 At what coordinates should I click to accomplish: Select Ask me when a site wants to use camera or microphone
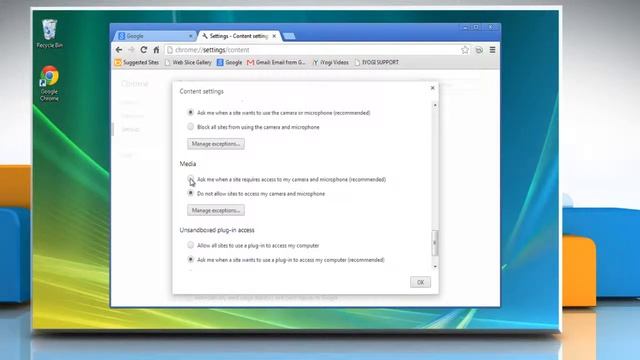190,112
